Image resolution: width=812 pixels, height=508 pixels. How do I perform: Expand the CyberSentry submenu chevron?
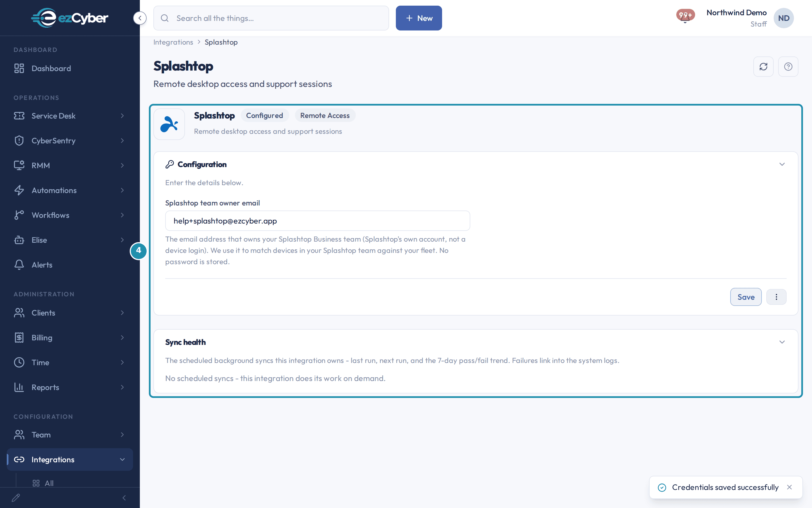pyautogui.click(x=122, y=141)
